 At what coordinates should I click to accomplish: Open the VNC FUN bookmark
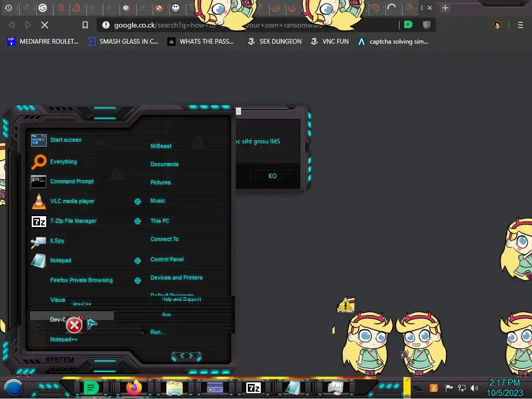click(330, 42)
